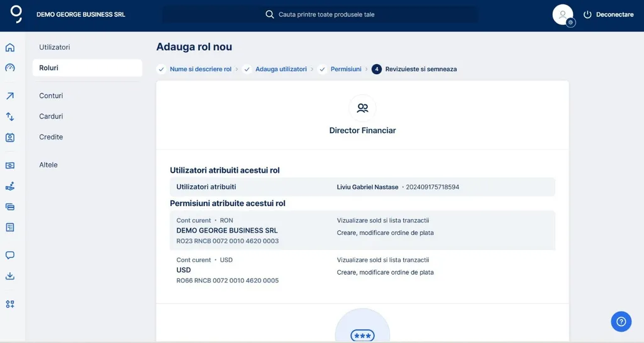Open the download icon in sidebar

[10, 276]
